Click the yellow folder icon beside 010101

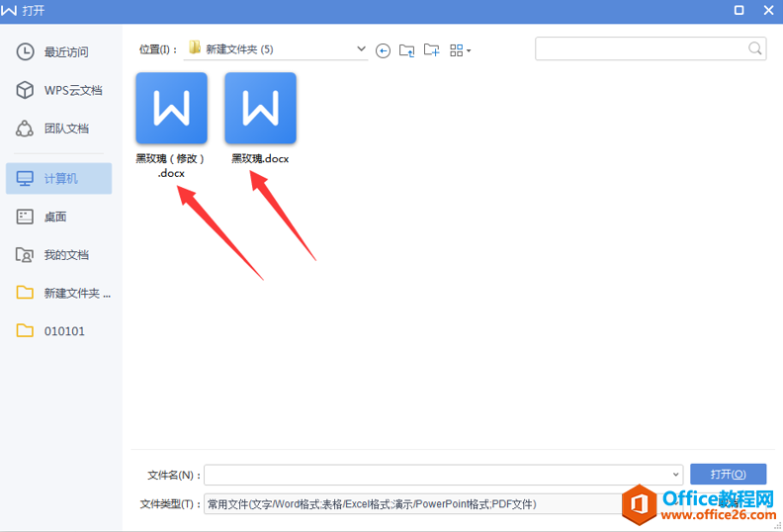pyautogui.click(x=25, y=330)
